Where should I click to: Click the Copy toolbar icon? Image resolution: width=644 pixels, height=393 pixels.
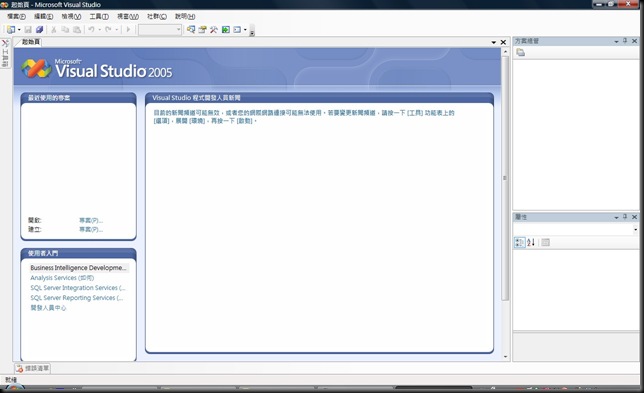[x=65, y=30]
